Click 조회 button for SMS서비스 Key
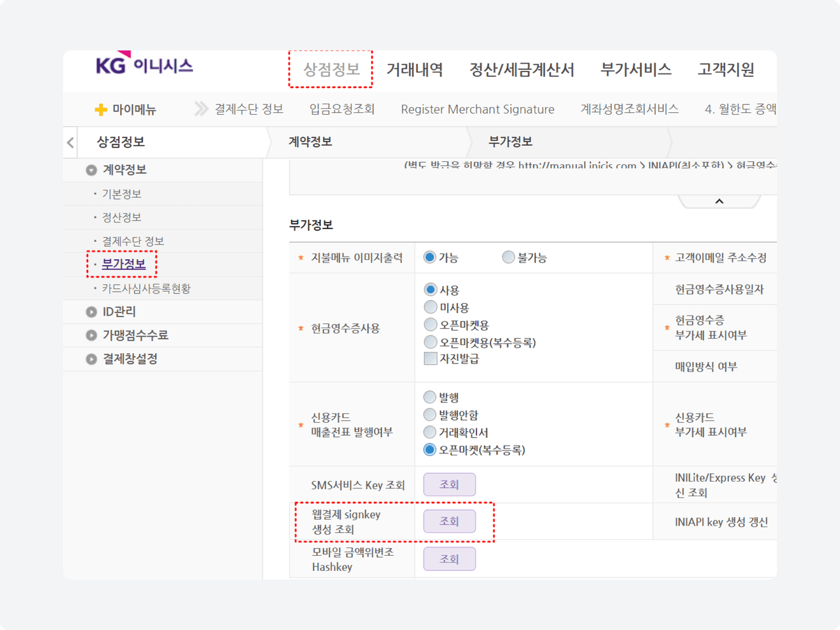 pos(449,484)
